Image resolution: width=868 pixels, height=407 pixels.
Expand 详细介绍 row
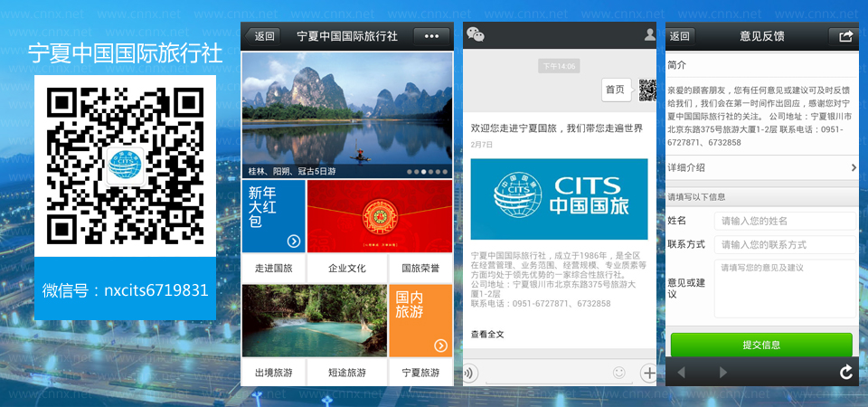point(761,168)
